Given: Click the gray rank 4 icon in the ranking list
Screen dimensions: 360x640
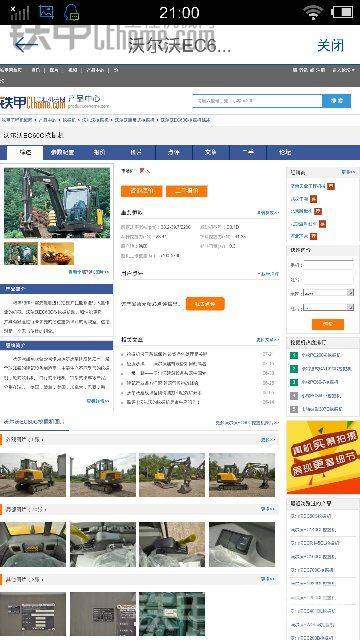Looking at the screenshot, I should click(294, 396).
